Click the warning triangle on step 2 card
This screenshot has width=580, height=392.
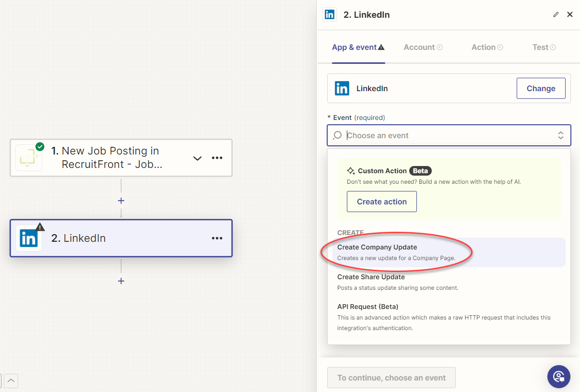pos(40,226)
